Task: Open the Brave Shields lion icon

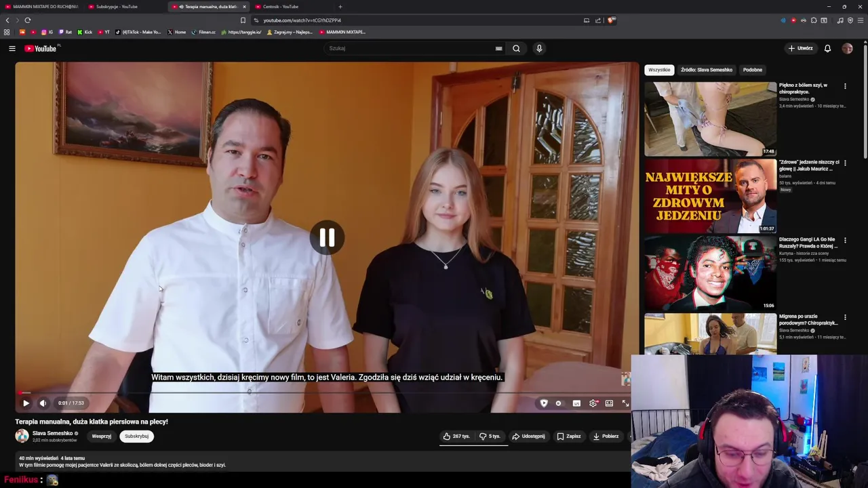Action: pyautogui.click(x=611, y=20)
